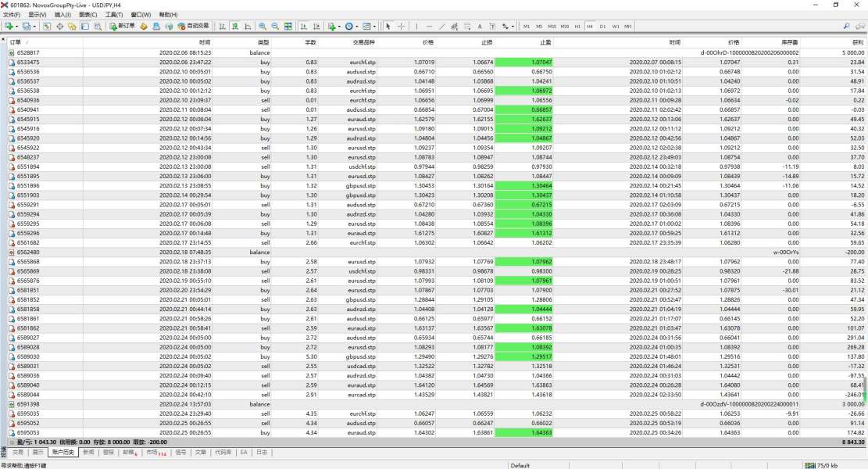868x469 pixels.
Task: Click the zoom in magnifier icon
Action: click(263, 26)
